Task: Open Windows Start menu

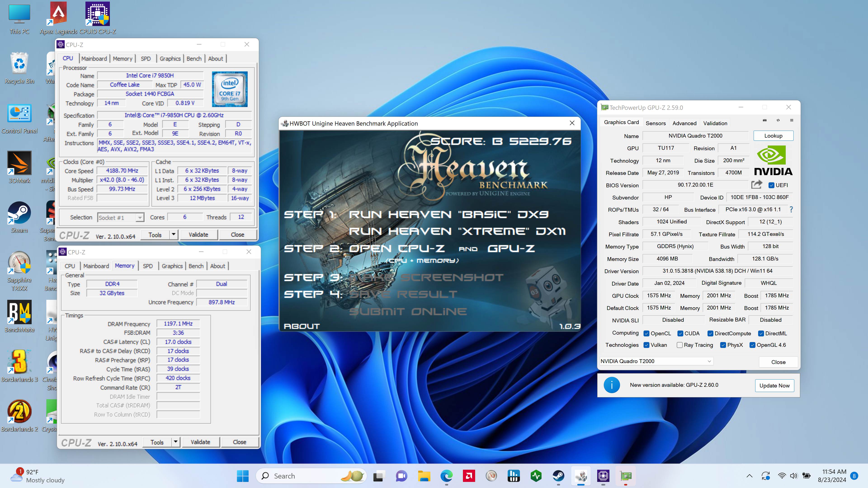Action: tap(243, 476)
